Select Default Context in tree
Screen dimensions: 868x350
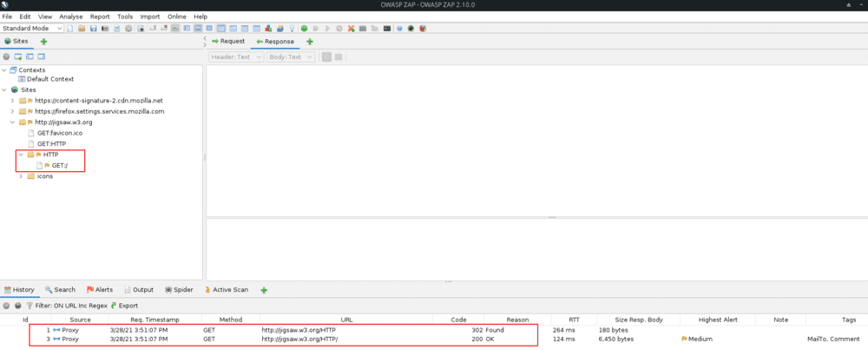pos(50,79)
